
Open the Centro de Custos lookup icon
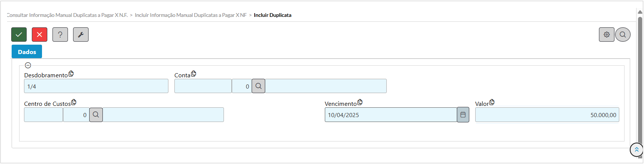96,115
